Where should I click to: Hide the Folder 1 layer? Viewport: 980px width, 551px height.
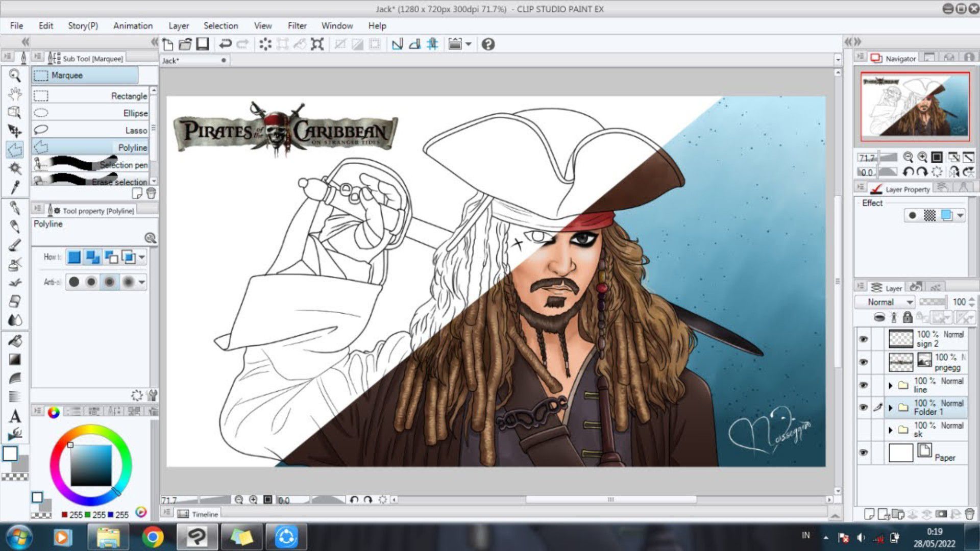click(x=864, y=407)
